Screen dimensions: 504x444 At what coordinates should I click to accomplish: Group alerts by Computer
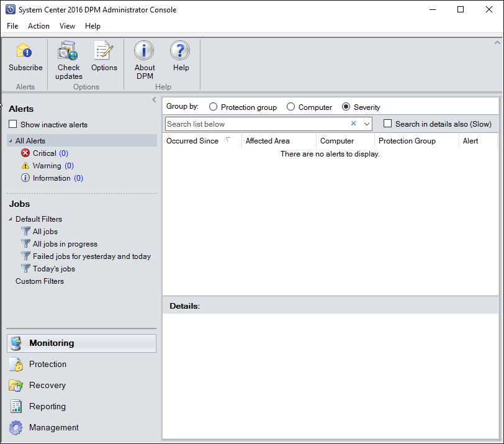coord(290,107)
